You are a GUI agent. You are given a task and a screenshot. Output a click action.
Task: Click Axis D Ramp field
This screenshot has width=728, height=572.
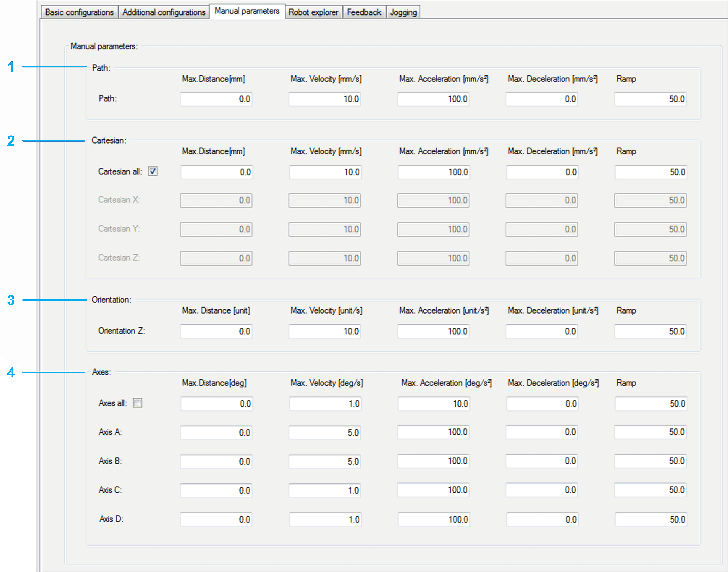[x=651, y=519]
